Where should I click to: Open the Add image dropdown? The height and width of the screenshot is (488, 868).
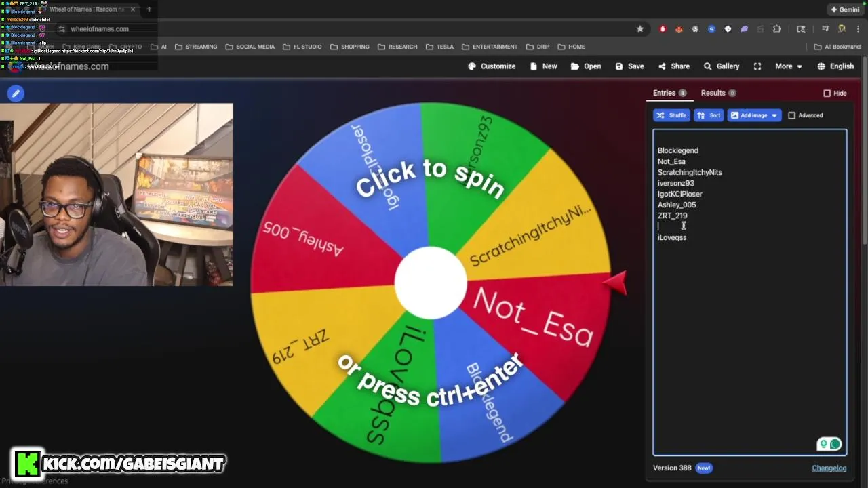754,115
